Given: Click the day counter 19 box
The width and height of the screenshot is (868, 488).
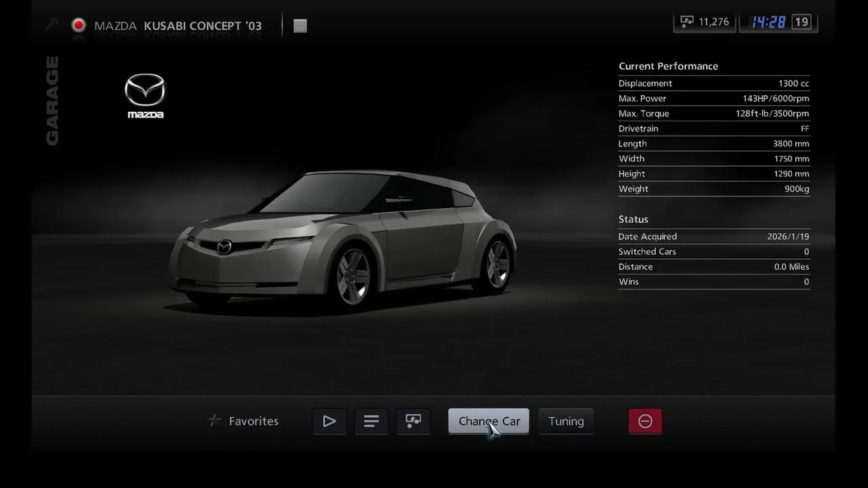Looking at the screenshot, I should (x=802, y=22).
